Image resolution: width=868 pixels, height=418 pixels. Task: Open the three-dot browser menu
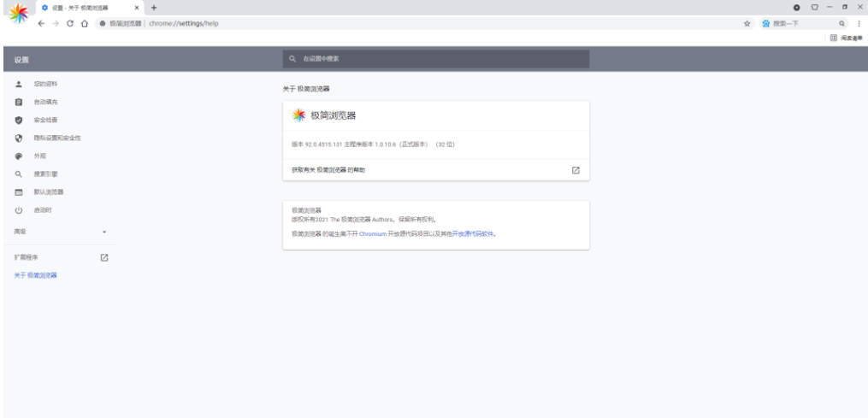point(859,23)
